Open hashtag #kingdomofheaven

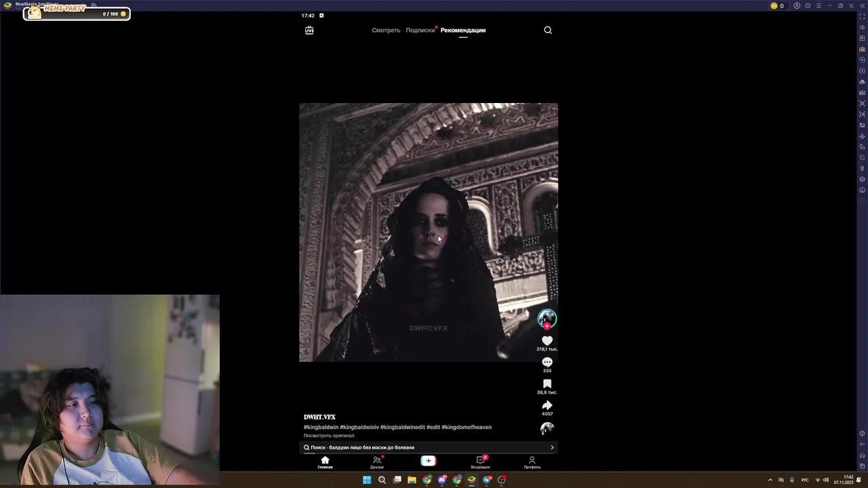pyautogui.click(x=467, y=427)
